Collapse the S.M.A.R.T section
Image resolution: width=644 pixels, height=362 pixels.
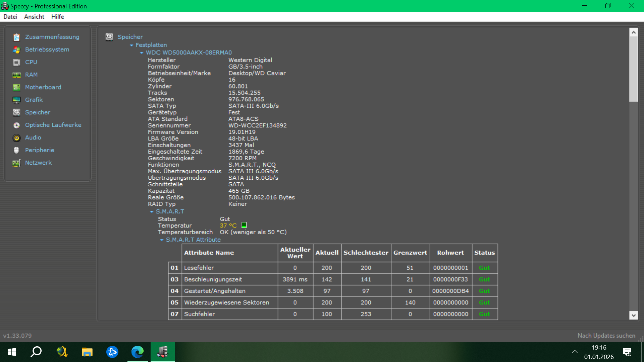[152, 212]
